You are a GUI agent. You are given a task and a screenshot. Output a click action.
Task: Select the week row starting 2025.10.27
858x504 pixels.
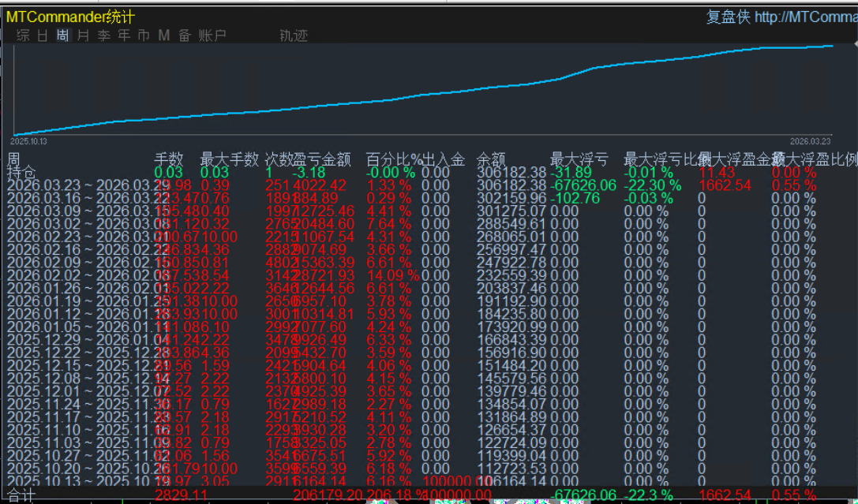click(x=429, y=456)
